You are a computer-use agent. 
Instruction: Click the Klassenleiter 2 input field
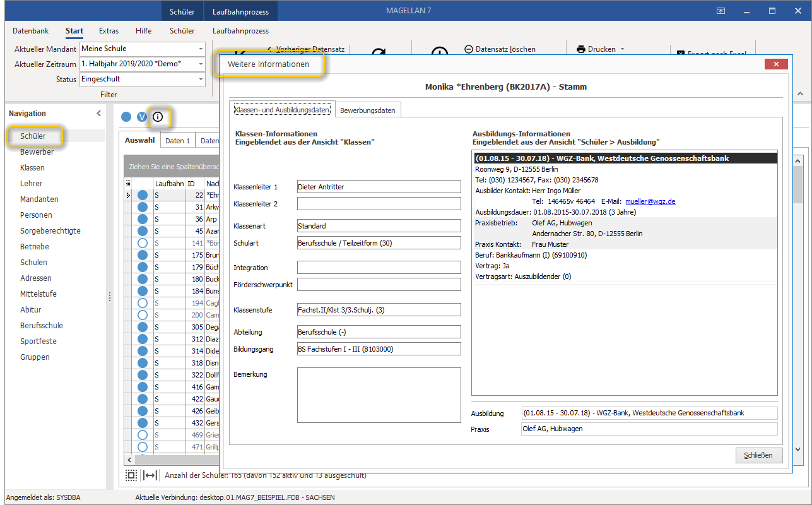click(379, 204)
